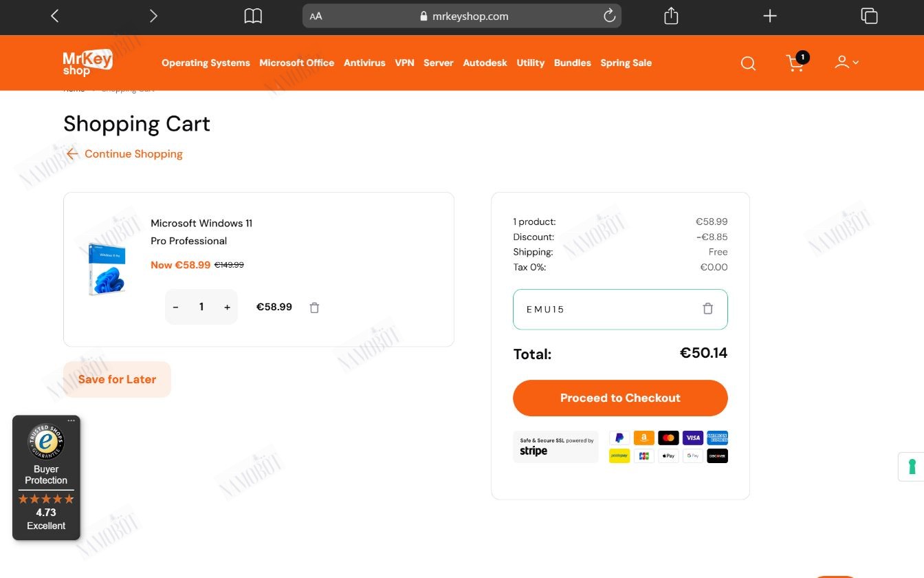Increase quantity with the plus button
924x578 pixels.
coord(227,307)
